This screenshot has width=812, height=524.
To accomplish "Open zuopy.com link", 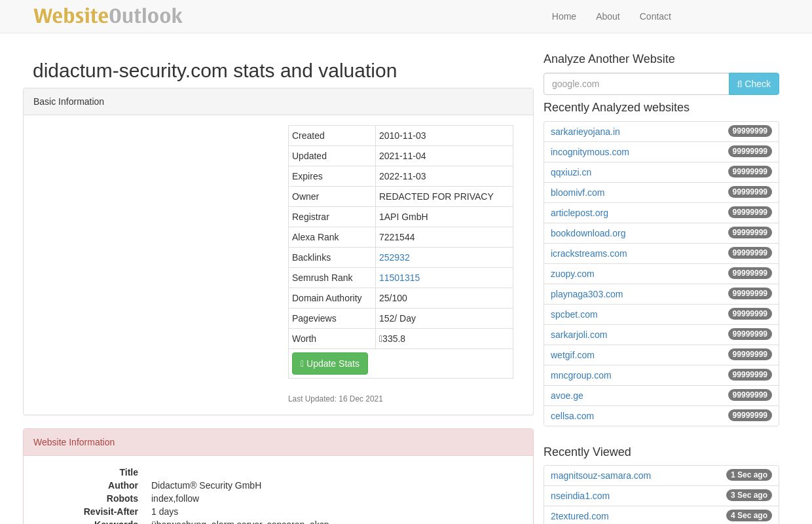I will (572, 274).
